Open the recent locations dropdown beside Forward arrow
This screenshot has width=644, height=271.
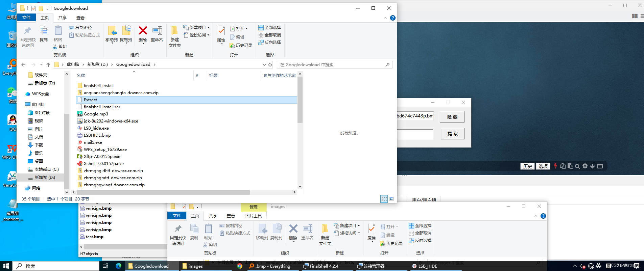click(41, 65)
